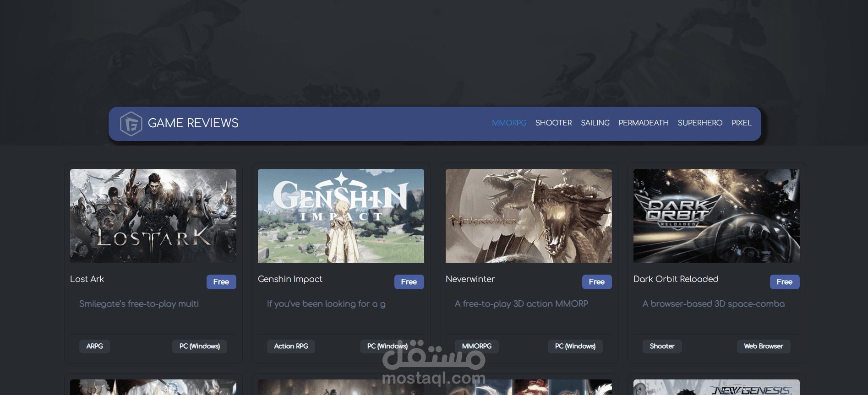Click the Free badge on Genshin Impact
Screen dimensions: 868x395
[409, 282]
